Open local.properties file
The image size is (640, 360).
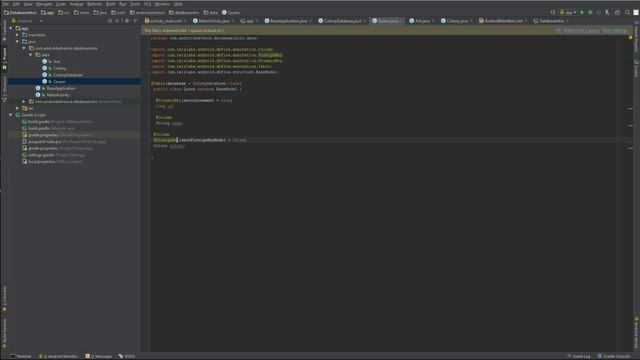(52, 162)
